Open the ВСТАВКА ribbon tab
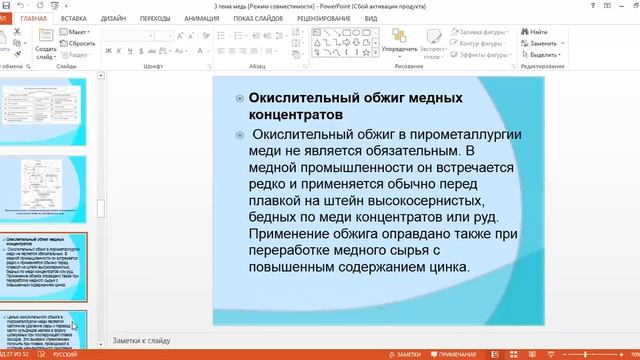The width and height of the screenshot is (640, 360). pos(73,18)
